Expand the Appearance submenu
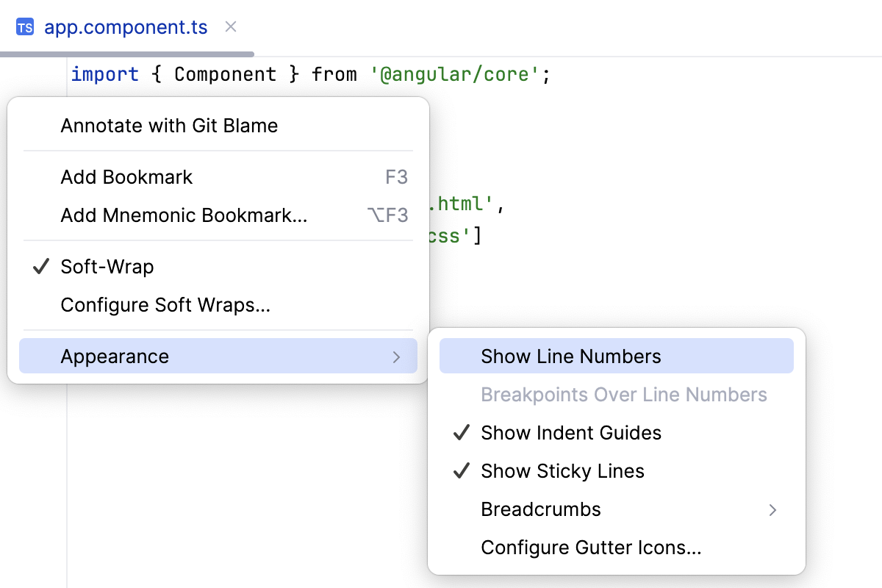Image resolution: width=882 pixels, height=588 pixels. (115, 356)
